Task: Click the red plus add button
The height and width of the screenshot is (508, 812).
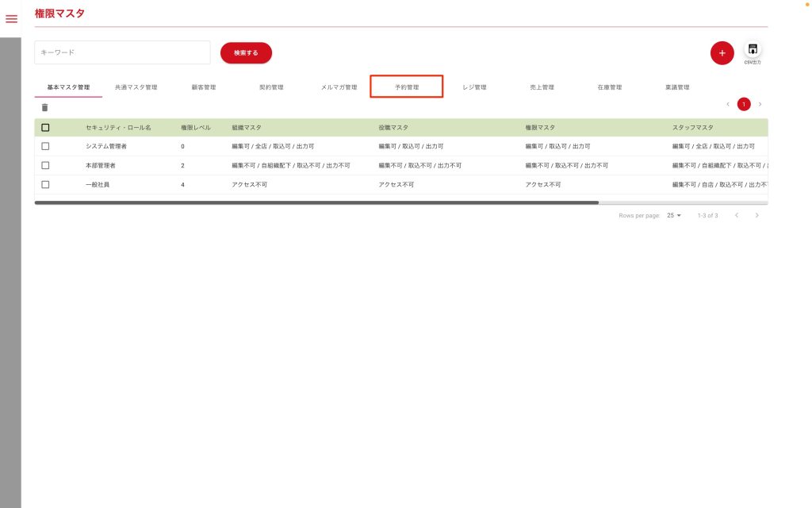Action: coord(722,53)
